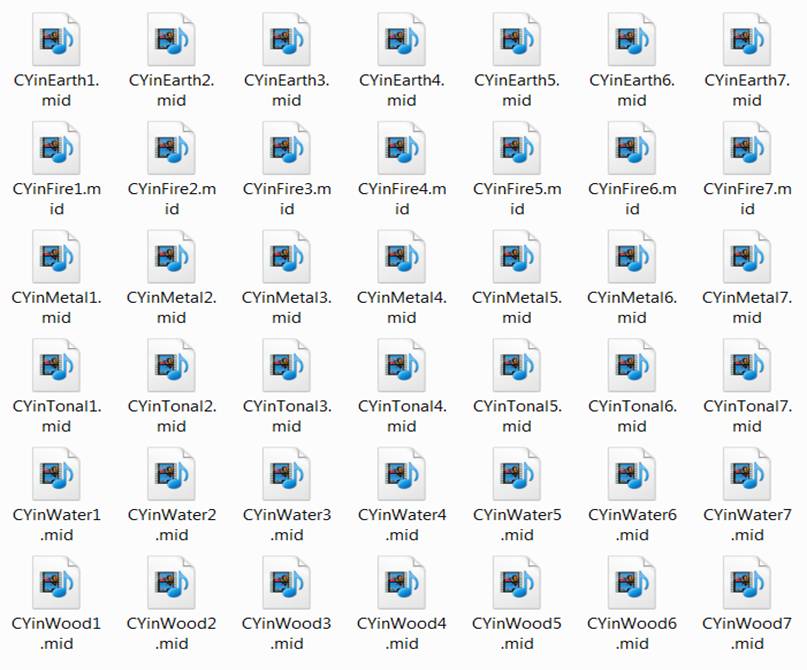Viewport: 807px width, 670px height.
Task: Pick the CYinWater3.mid file icon
Action: [x=286, y=474]
